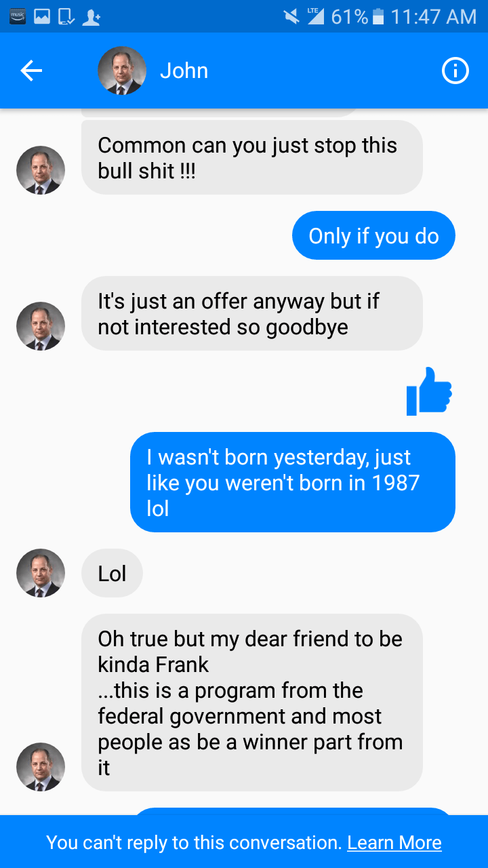
Task: Select the "Only if you do" message bubble
Action: pos(373,236)
